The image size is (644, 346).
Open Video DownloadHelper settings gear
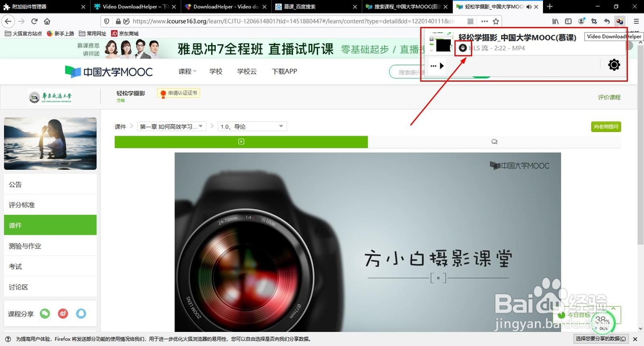click(x=614, y=65)
